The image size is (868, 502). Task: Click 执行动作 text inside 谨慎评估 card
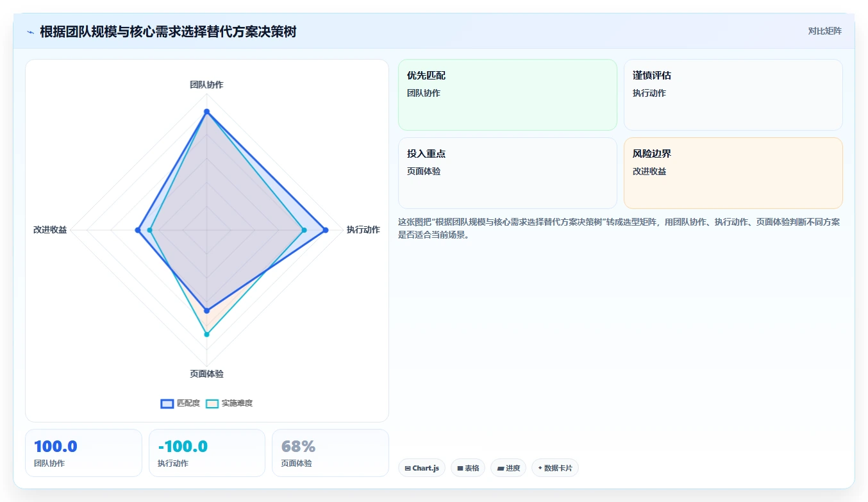pos(649,93)
